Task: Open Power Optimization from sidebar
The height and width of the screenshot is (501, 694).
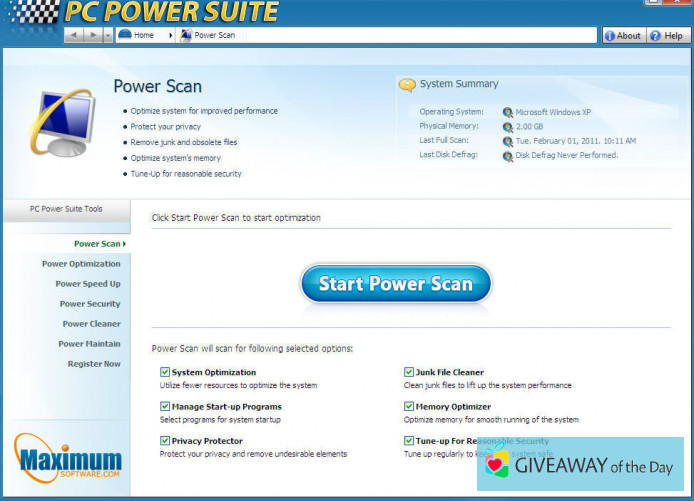Action: [81, 264]
